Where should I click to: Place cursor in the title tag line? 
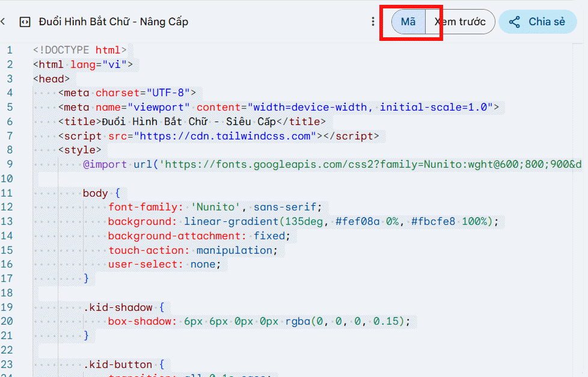(192, 121)
